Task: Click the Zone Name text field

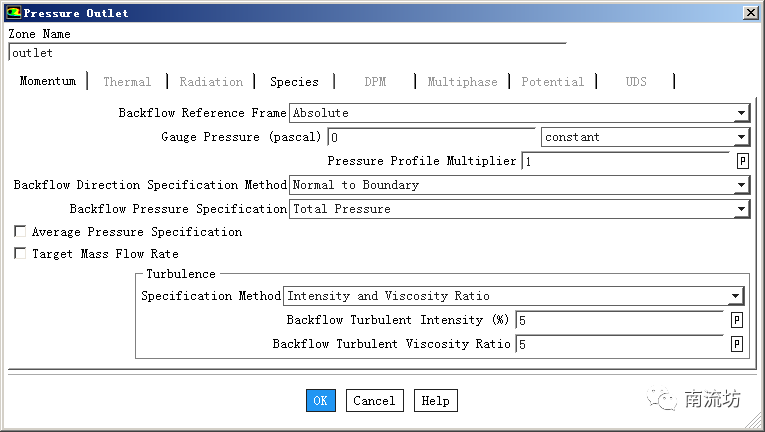Action: click(x=286, y=53)
